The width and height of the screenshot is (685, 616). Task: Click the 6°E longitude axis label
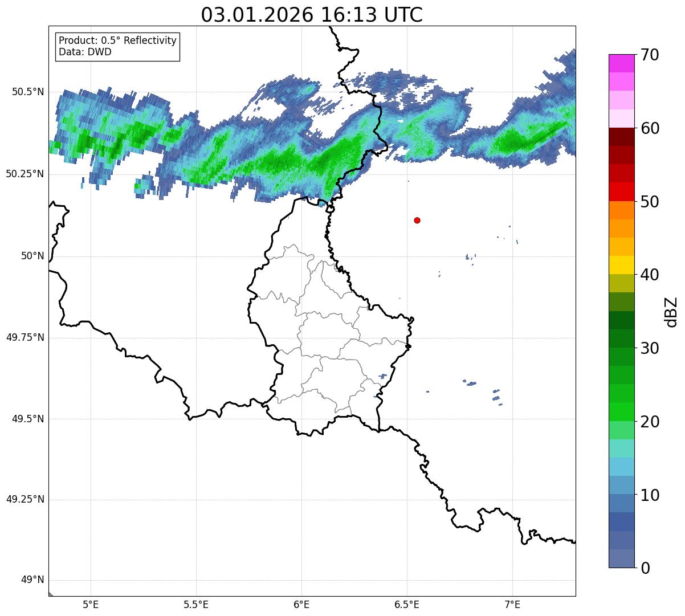click(301, 605)
